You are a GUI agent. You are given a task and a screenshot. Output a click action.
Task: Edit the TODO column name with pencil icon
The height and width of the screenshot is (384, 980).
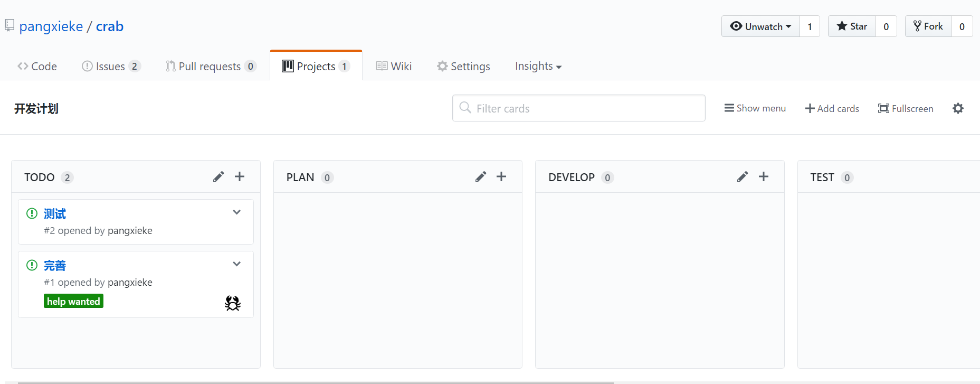218,177
